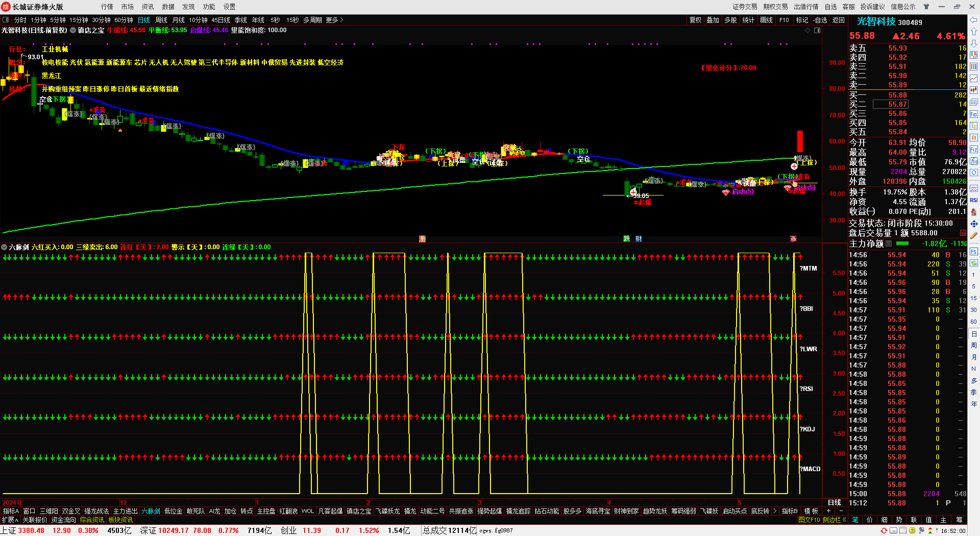The height and width of the screenshot is (536, 980).
Task: Select the 主力进出 indicator tab
Action: (125, 511)
